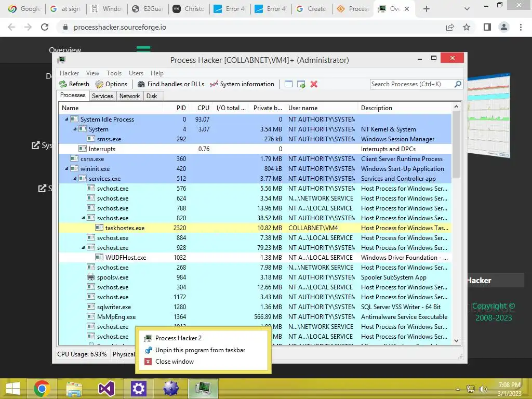Select taskhostex.exe process row

point(255,228)
